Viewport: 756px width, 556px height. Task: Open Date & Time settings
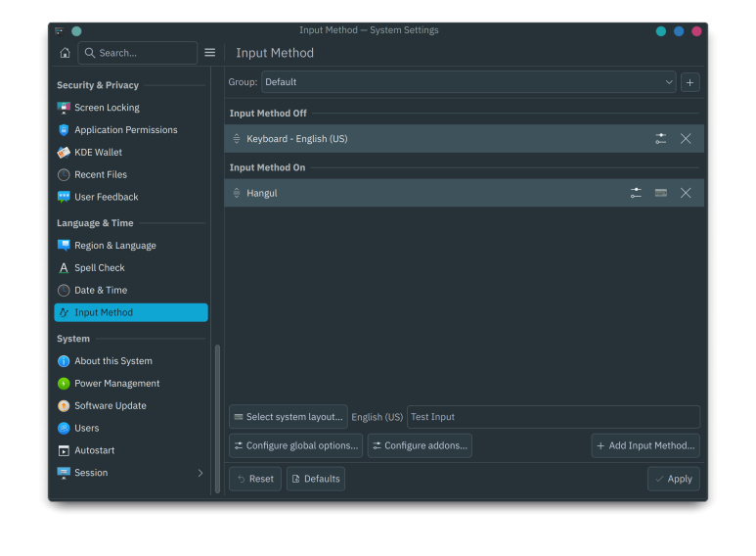[131, 290]
